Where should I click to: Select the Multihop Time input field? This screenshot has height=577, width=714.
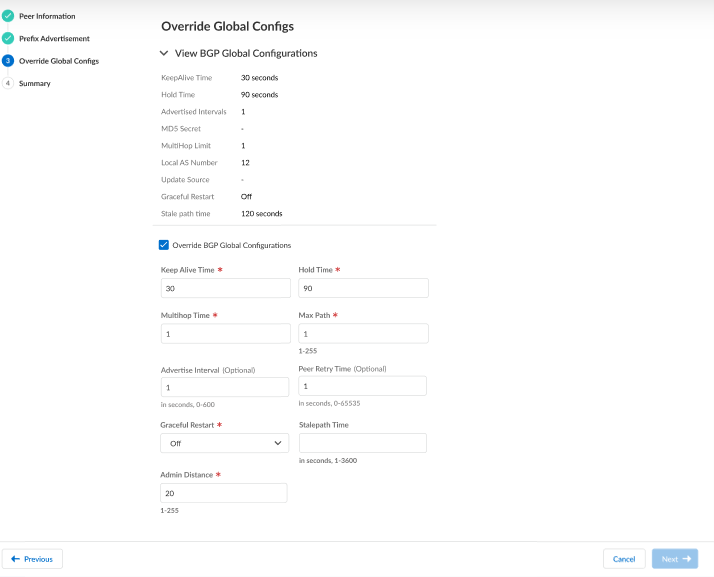(224, 334)
